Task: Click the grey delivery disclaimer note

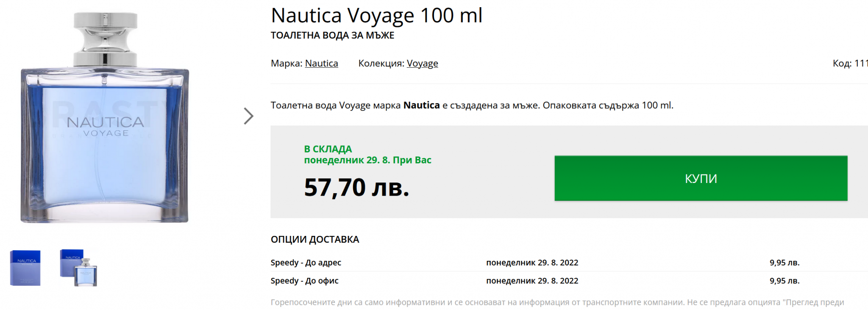Action: tap(557, 302)
